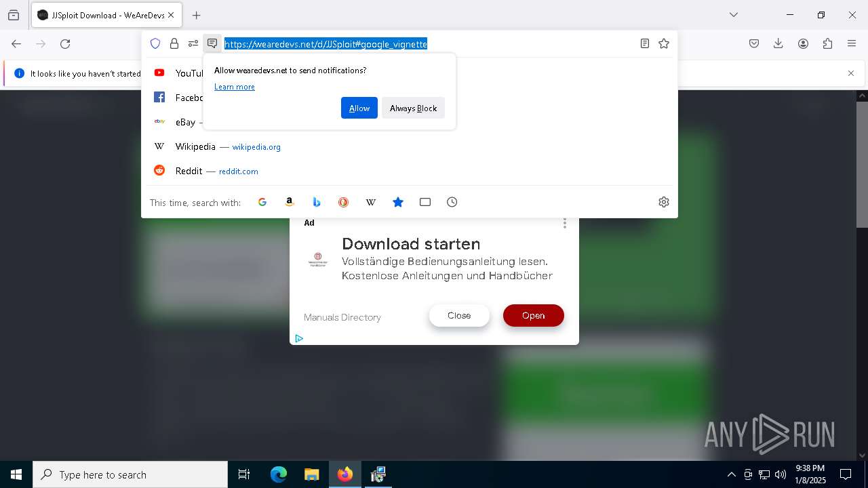This screenshot has width=868, height=488.
Task: Open the tracking protection shield icon
Action: point(155,43)
